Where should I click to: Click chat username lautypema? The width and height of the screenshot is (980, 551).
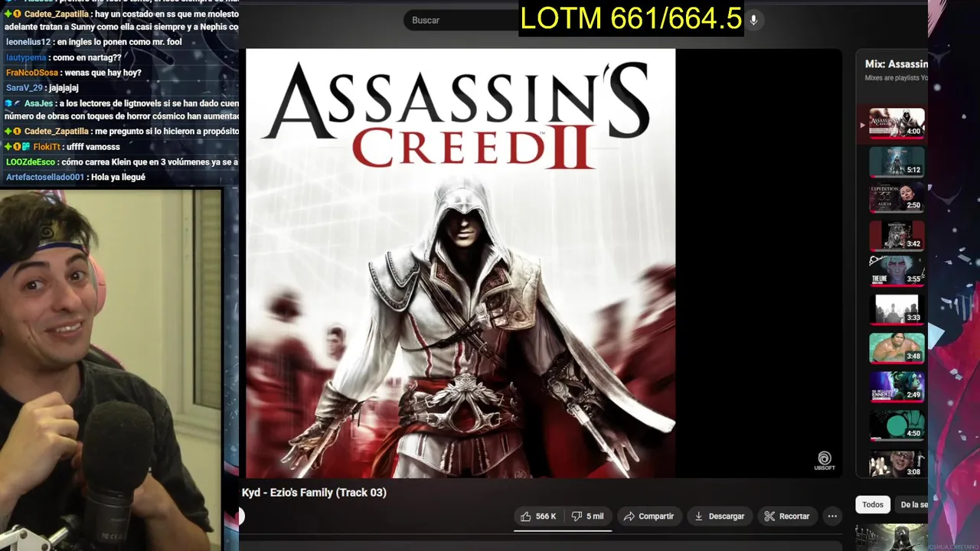coord(26,57)
